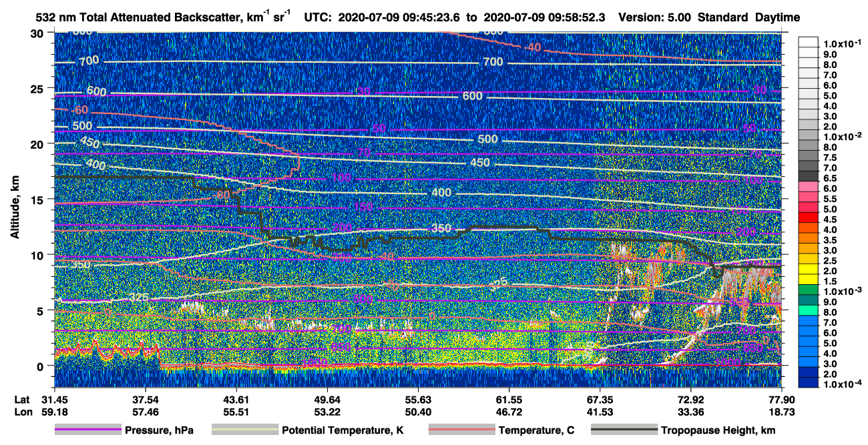Click latitude value 43.61
Screen dimensions: 868x445
(x=236, y=400)
